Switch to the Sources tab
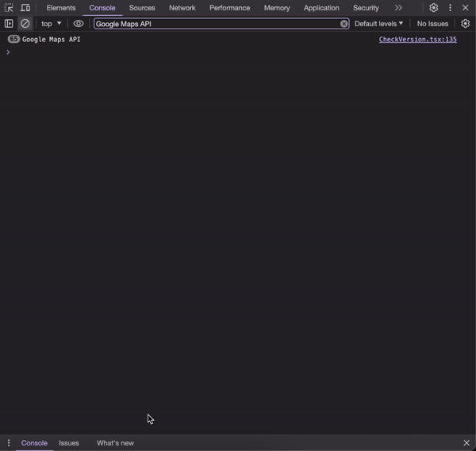Image resolution: width=476 pixels, height=451 pixels. [142, 8]
